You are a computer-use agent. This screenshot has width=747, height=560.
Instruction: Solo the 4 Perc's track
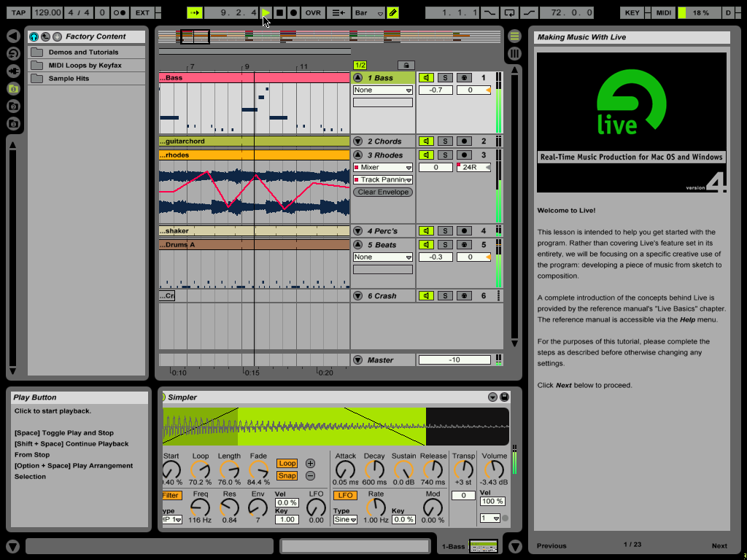(x=445, y=231)
